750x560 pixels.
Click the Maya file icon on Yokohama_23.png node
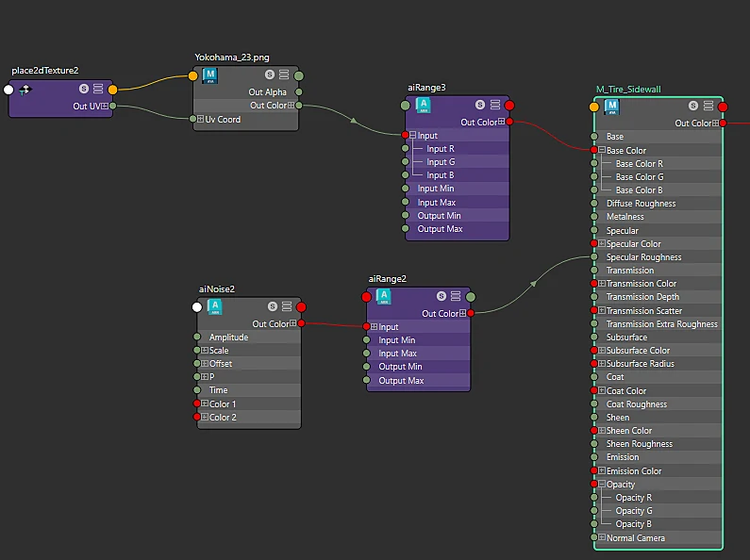click(210, 75)
